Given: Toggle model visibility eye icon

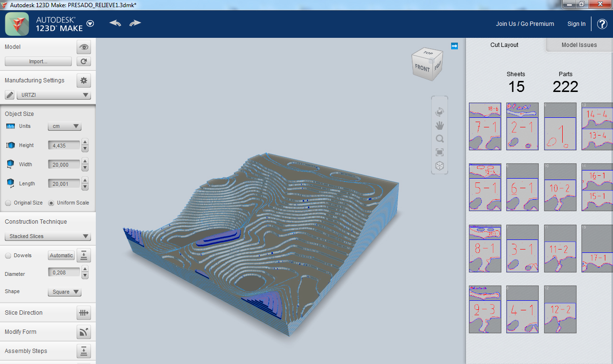Looking at the screenshot, I should [84, 47].
